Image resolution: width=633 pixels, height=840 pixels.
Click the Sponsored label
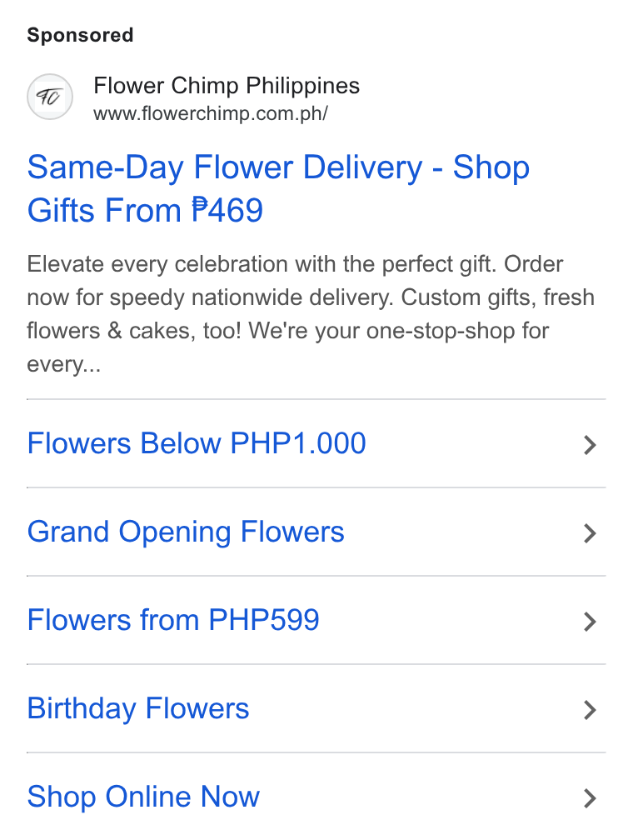pyautogui.click(x=80, y=35)
